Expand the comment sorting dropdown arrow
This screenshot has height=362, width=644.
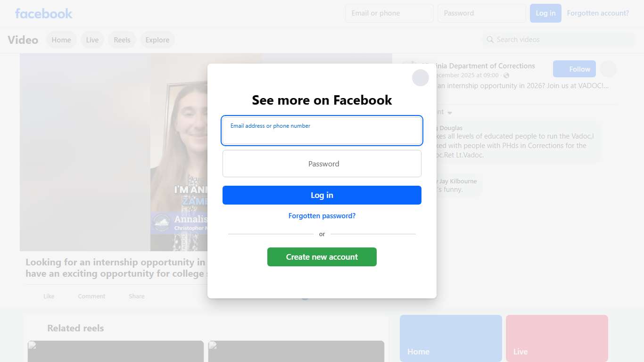(x=450, y=113)
